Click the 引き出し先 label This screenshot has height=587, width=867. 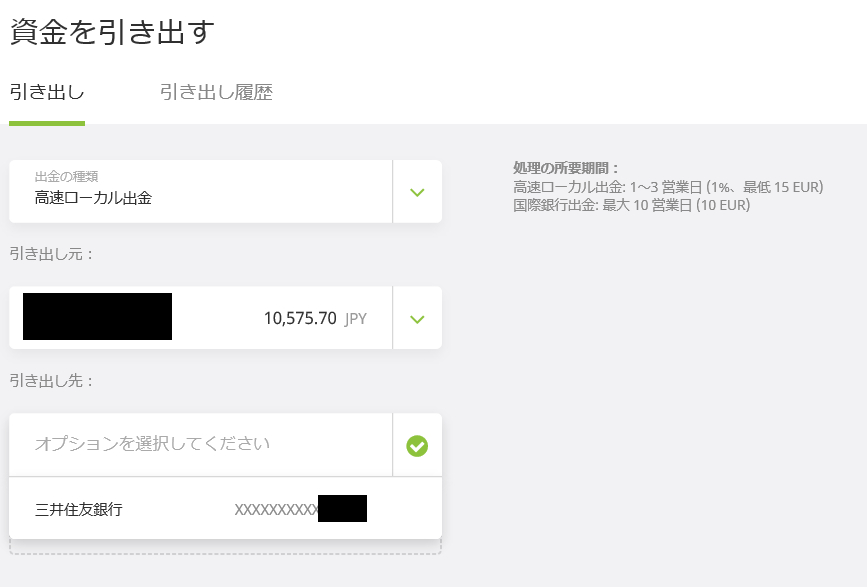pyautogui.click(x=51, y=380)
